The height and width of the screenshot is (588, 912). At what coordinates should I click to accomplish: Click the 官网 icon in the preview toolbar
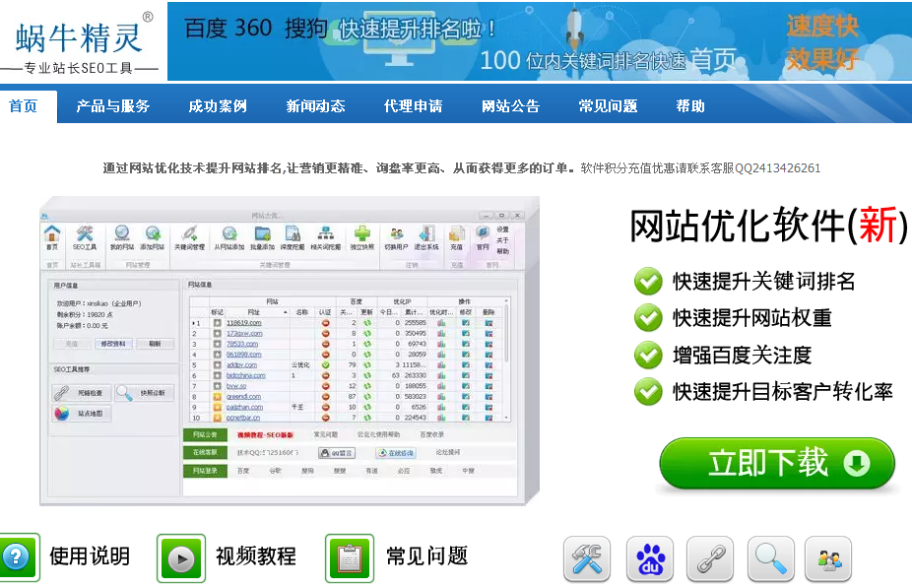click(x=483, y=237)
